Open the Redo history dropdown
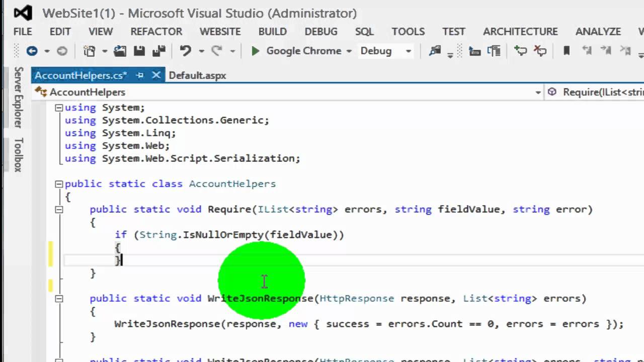 (232, 51)
